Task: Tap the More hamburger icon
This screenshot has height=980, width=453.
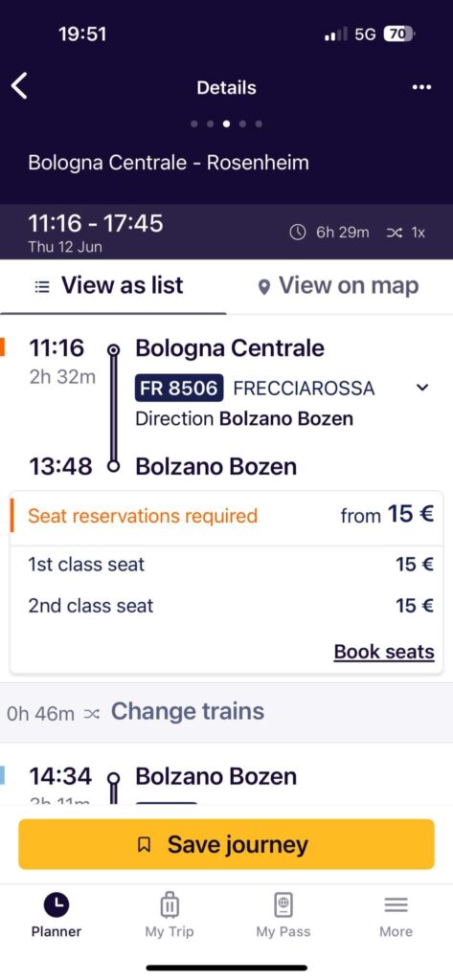Action: click(x=396, y=904)
